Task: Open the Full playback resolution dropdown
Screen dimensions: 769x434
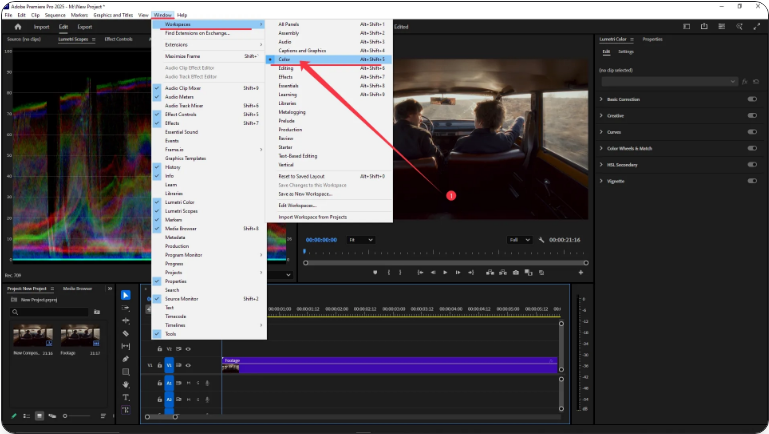Action: coord(520,240)
